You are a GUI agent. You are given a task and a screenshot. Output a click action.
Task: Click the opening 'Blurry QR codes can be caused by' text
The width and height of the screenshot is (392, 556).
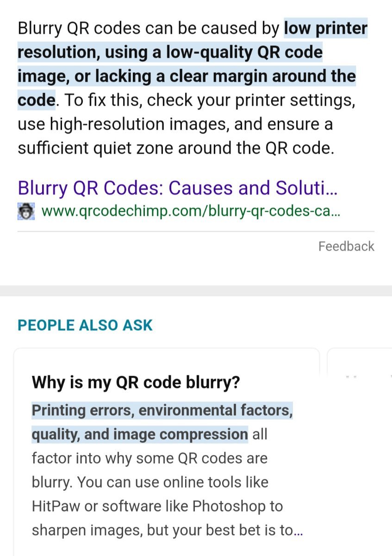coord(149,29)
